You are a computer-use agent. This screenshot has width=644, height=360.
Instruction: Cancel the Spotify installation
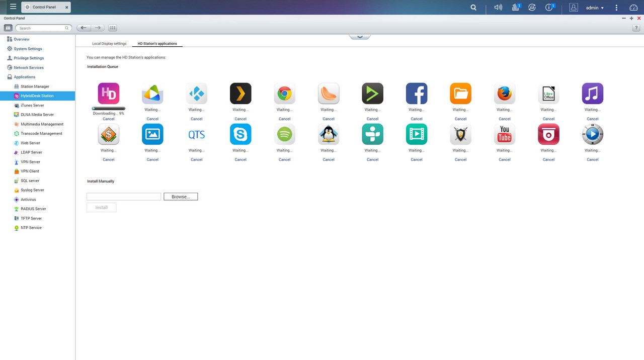tap(284, 160)
